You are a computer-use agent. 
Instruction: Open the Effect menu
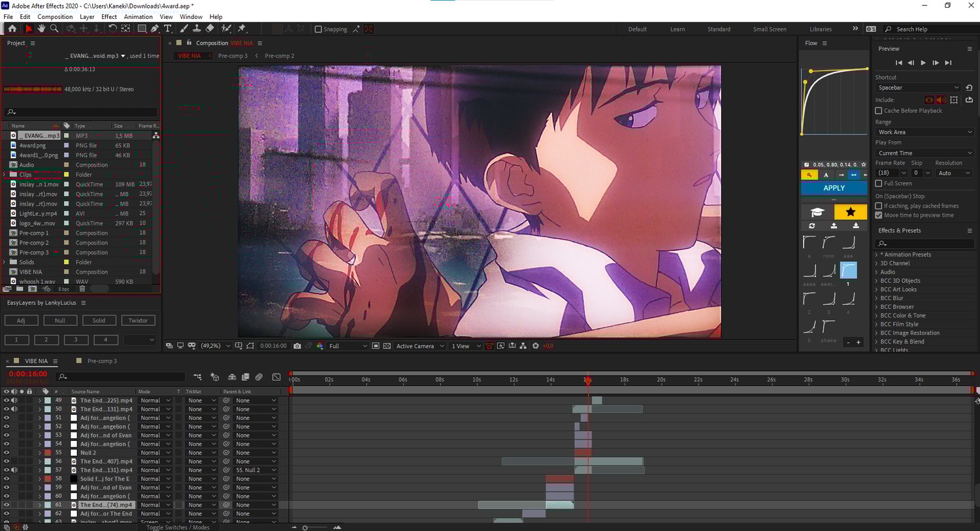109,17
